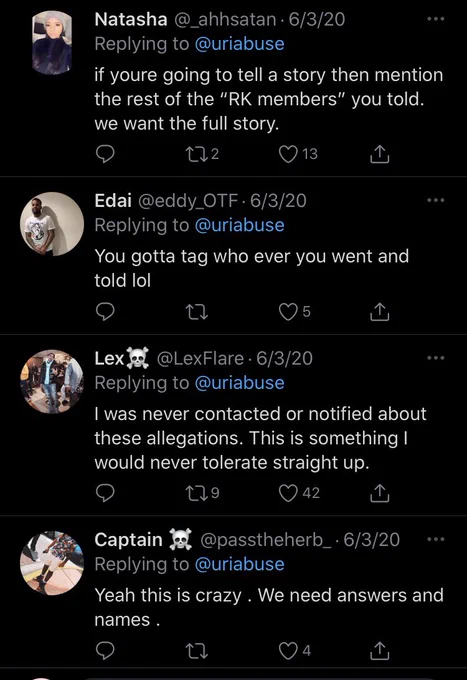This screenshot has height=680, width=467.
Task: Retweet Edai's tweet
Action: point(196,311)
